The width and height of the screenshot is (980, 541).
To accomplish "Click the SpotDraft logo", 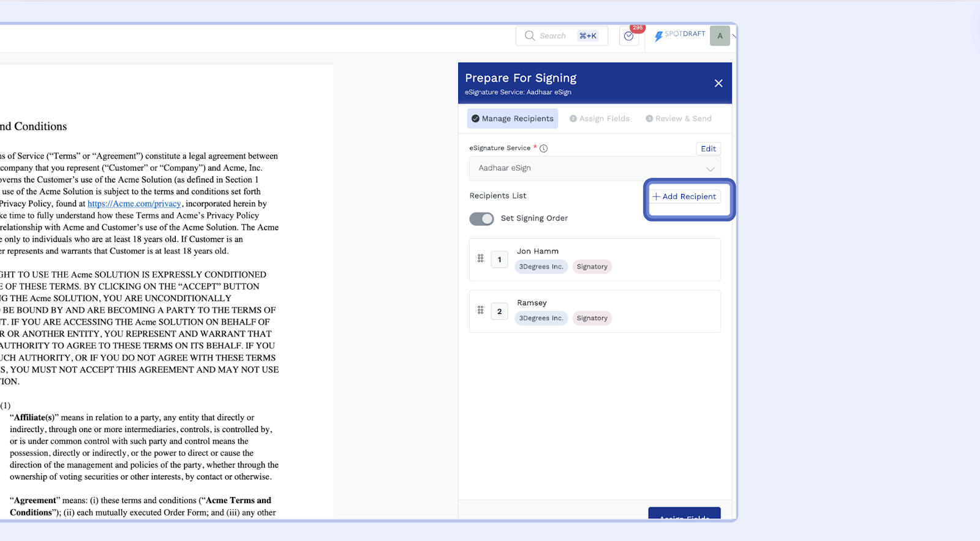I will pyautogui.click(x=680, y=35).
